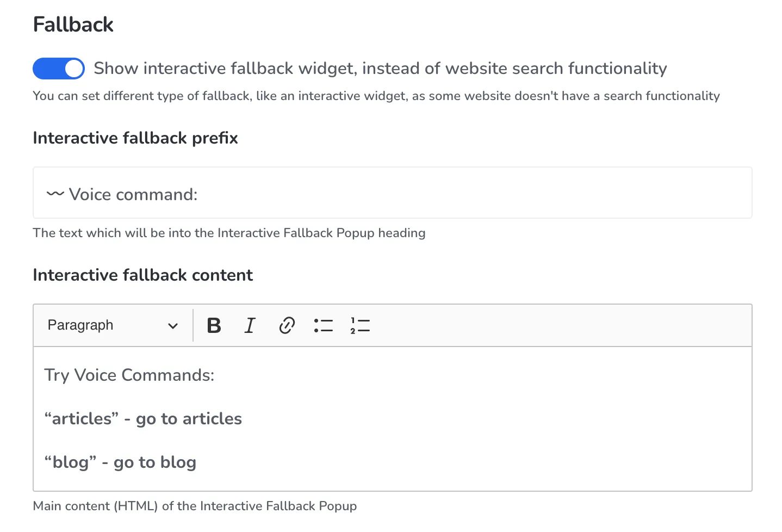Click the Interactive fallback prefix input field
782x532 pixels.
(x=393, y=193)
